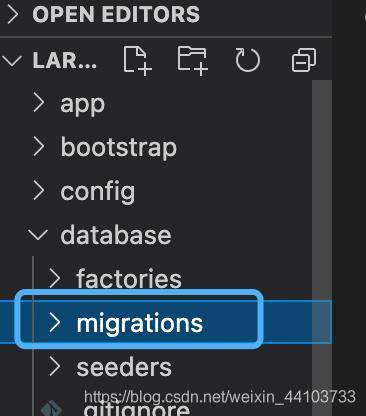Select the migrations folder name

click(x=140, y=324)
